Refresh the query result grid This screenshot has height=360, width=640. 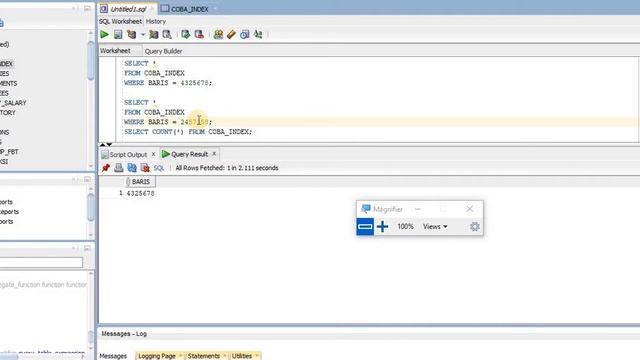(132, 168)
